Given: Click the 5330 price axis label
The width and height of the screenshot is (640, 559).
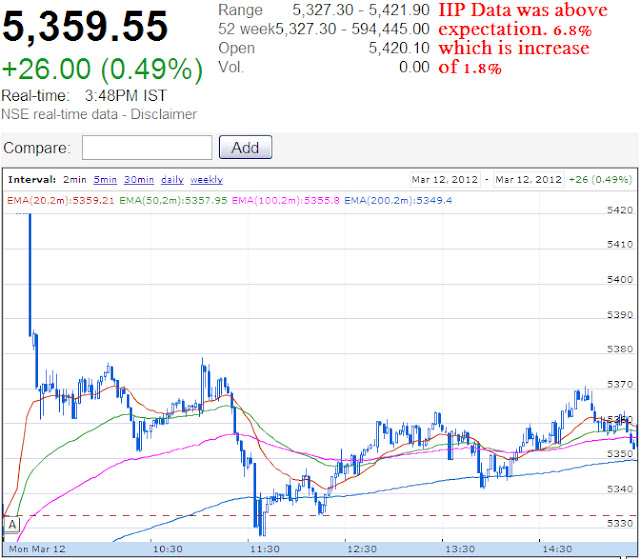Looking at the screenshot, I should point(620,523).
